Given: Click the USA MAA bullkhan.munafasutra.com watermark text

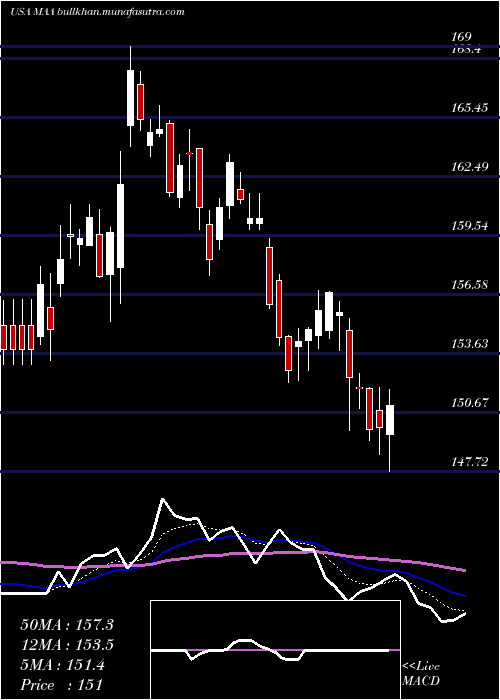Looking at the screenshot, I should pyautogui.click(x=97, y=12).
